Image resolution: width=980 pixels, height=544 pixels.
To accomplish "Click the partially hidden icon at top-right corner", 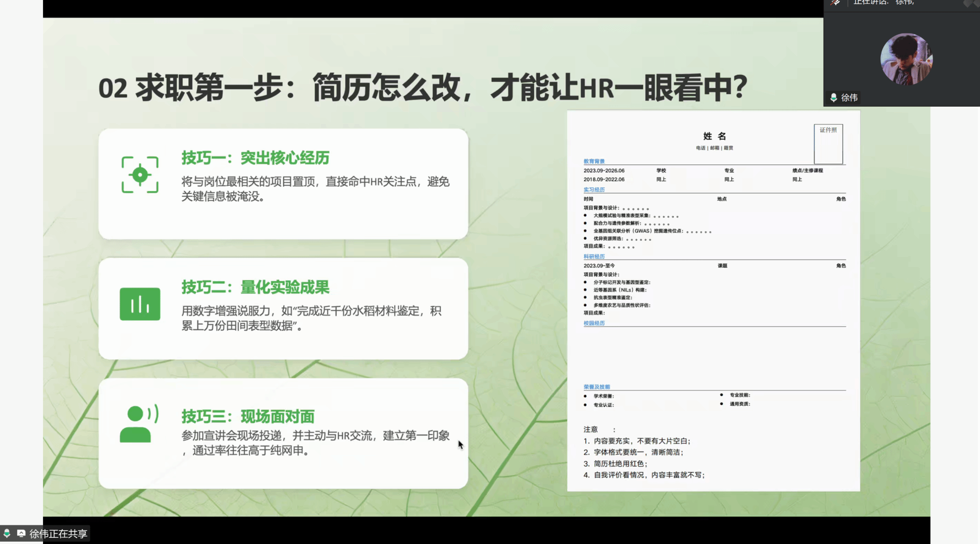I will (x=971, y=3).
